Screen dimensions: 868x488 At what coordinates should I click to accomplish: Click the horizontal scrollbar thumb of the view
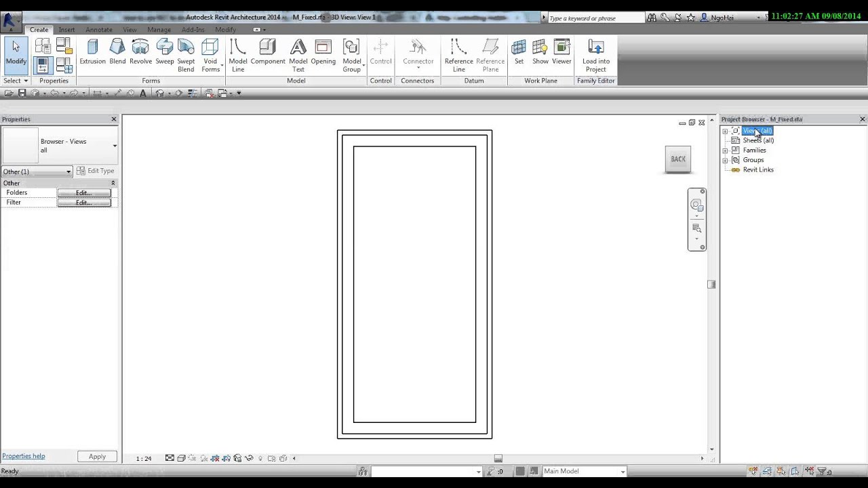tap(498, 458)
